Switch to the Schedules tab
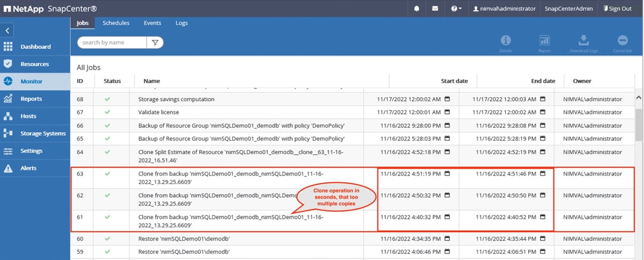 (x=116, y=23)
